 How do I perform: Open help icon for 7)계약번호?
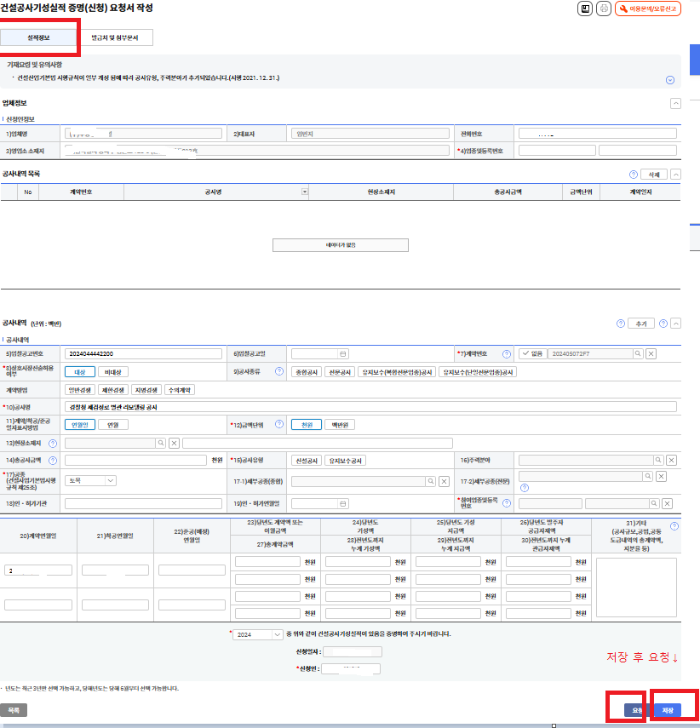point(507,354)
